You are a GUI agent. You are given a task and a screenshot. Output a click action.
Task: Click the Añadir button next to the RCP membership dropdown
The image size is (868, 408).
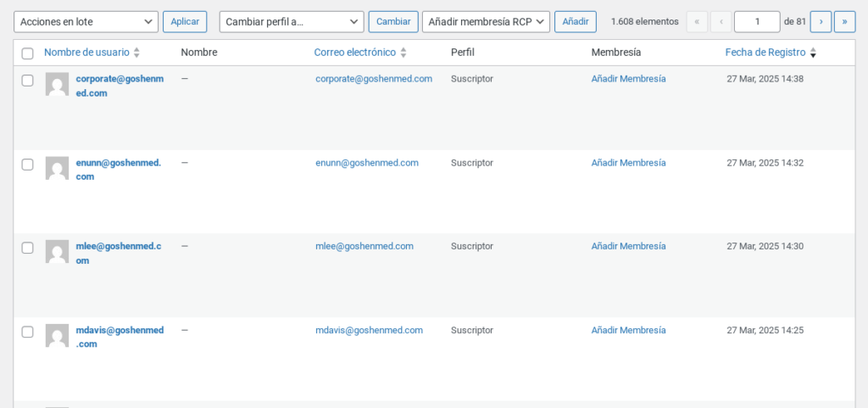[576, 22]
